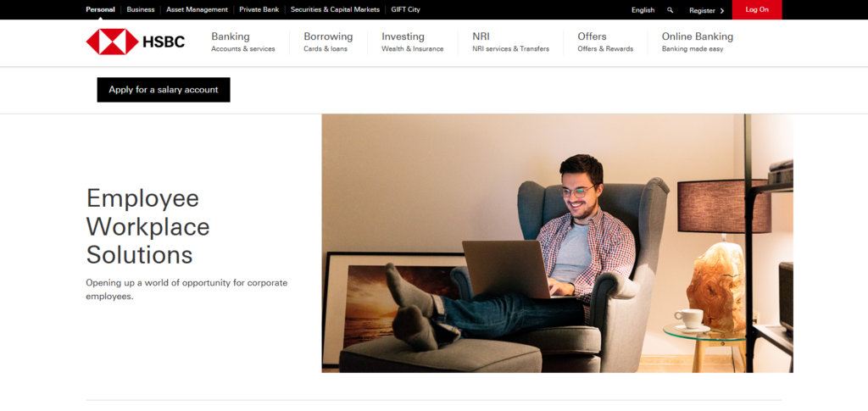
Task: Click the chevron arrow beside Register
Action: (722, 10)
